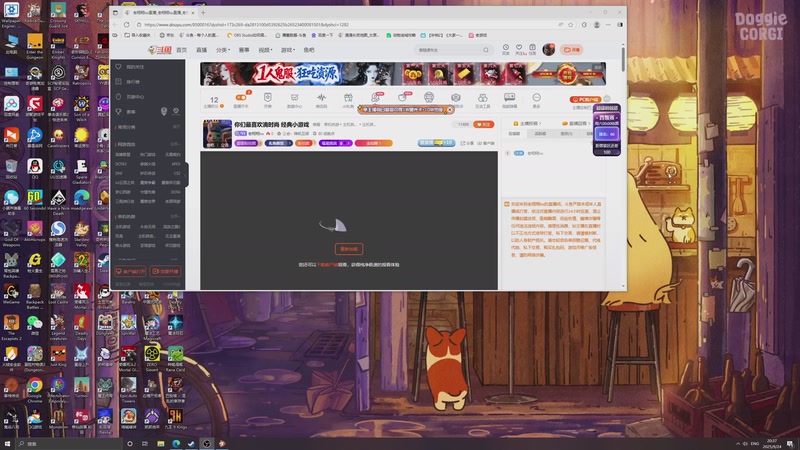Open the 鱼吧 nav item
800x450 pixels.
point(309,50)
